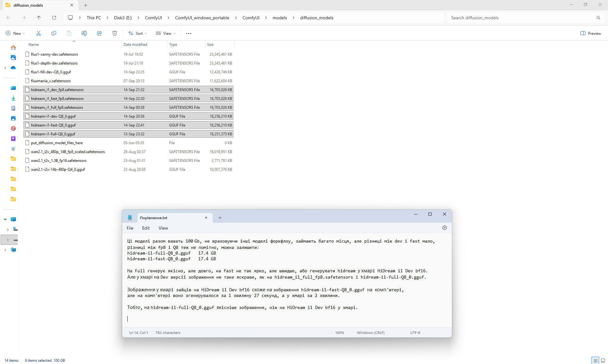Image resolution: width=608 pixels, height=364 pixels.
Task: Open the Edit menu in Notepad
Action: (146, 228)
